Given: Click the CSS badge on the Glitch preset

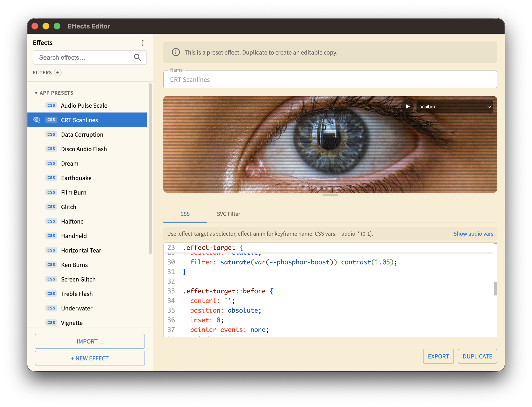Looking at the screenshot, I should click(x=51, y=207).
